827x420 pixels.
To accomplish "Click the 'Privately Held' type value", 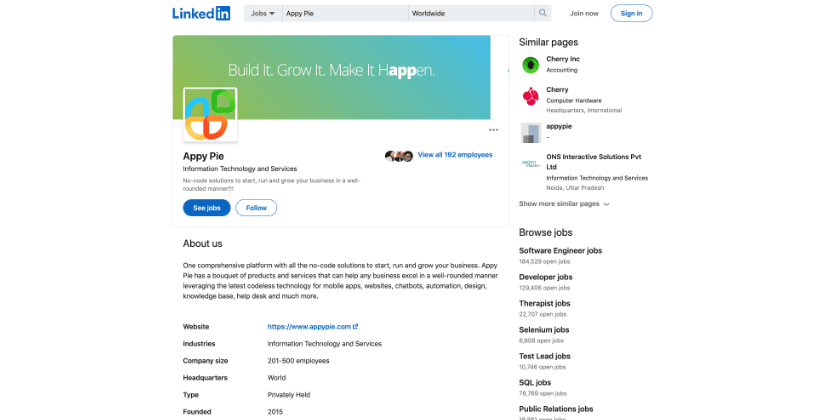I will [289, 395].
